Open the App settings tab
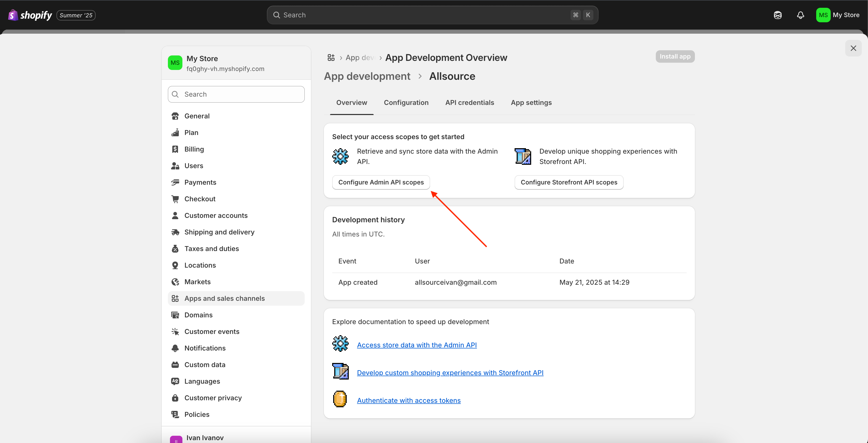This screenshot has height=443, width=868. 531,103
